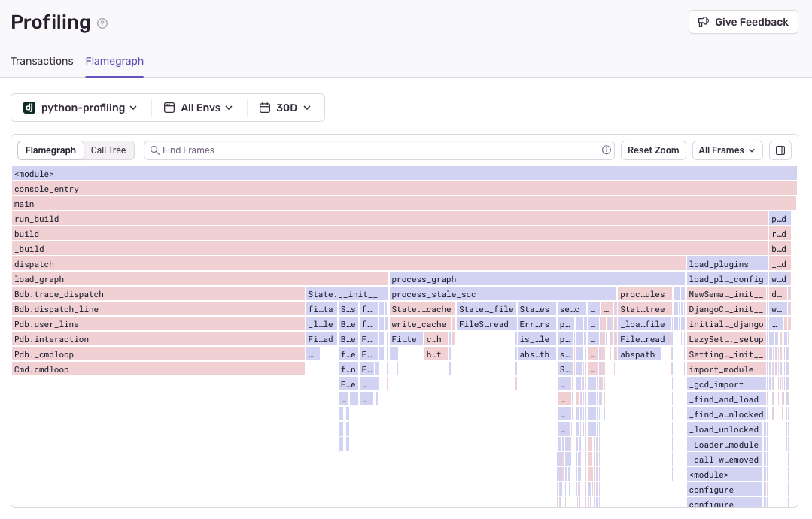Select the State…_file frame
This screenshot has height=519, width=812.
click(x=486, y=308)
